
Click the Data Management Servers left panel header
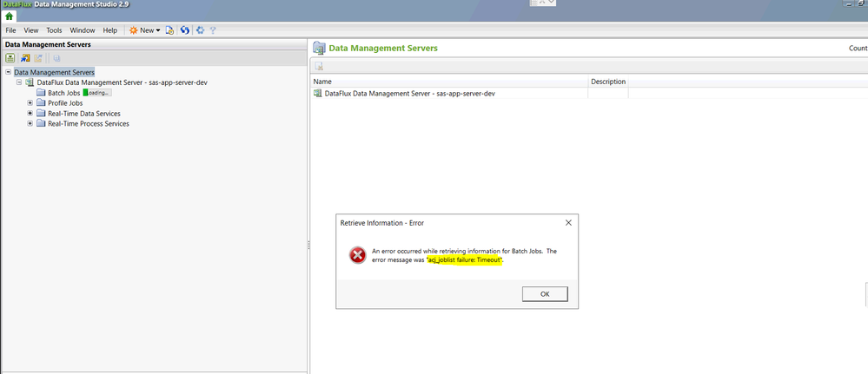click(x=154, y=44)
